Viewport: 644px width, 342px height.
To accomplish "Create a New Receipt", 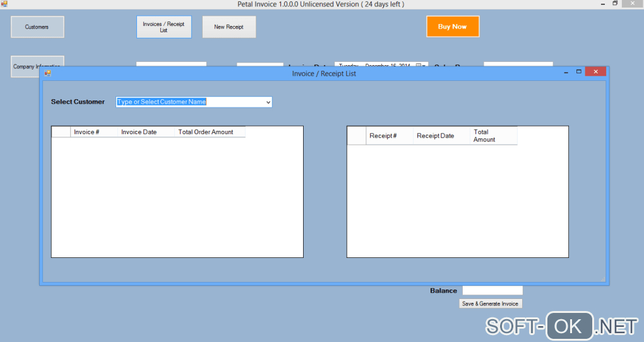I will tap(229, 27).
